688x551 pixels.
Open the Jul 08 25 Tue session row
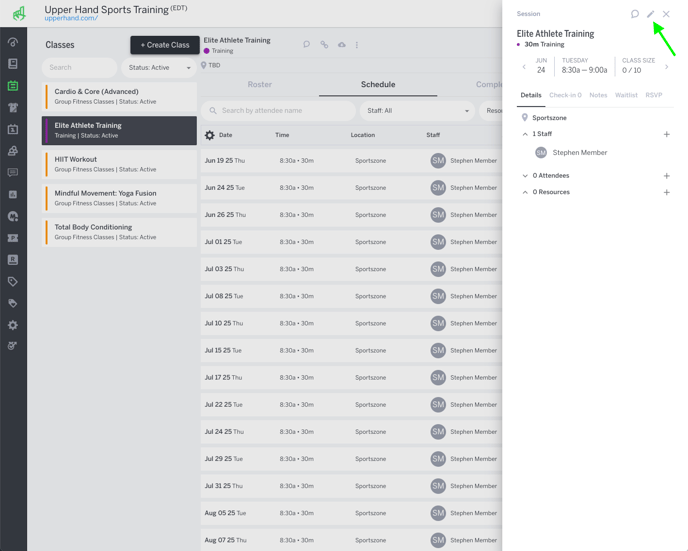351,296
